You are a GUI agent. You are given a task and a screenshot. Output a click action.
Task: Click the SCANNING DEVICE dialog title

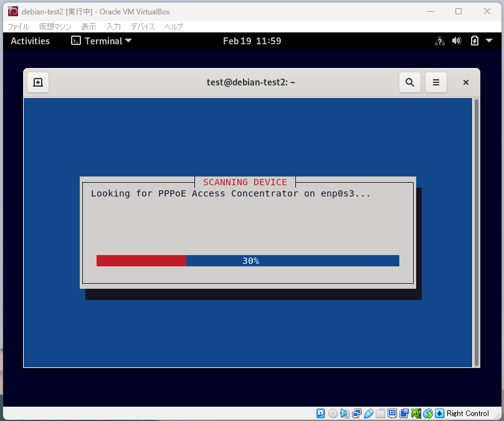[x=245, y=182]
